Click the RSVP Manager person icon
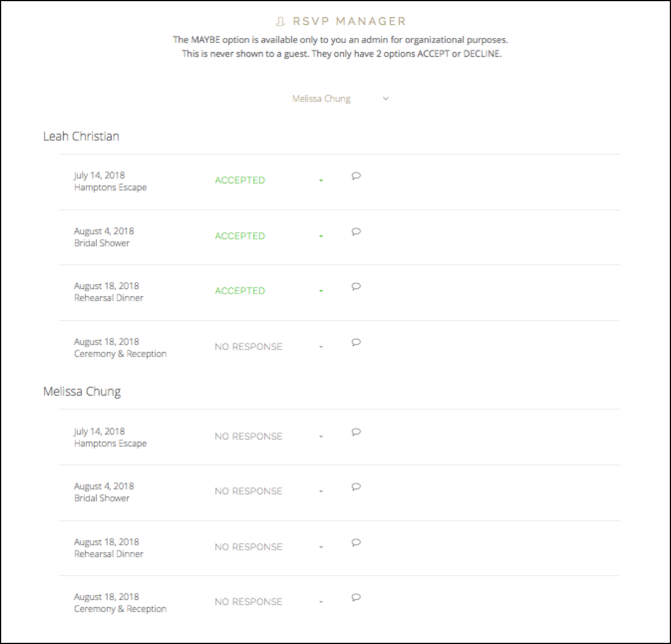The height and width of the screenshot is (644, 671). click(280, 22)
